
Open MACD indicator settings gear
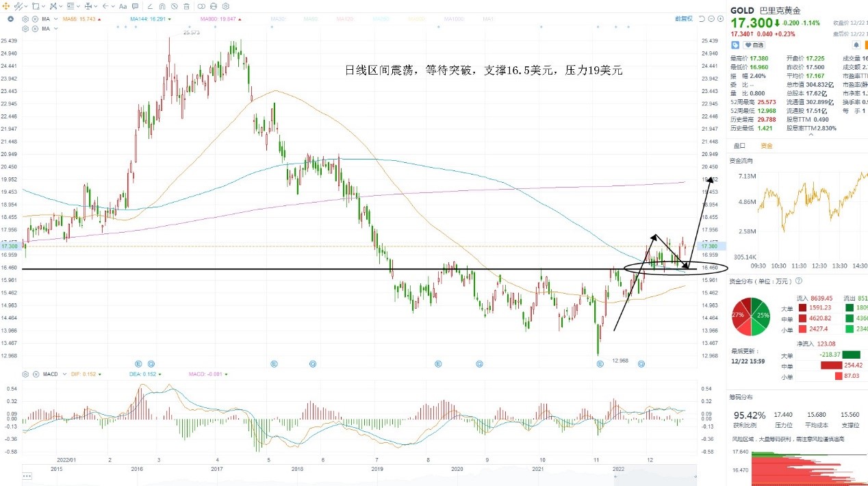[x=25, y=374]
